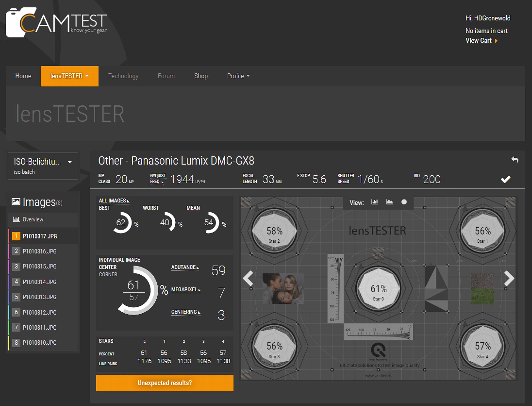Image resolution: width=532 pixels, height=406 pixels.
Task: Click the BEST 62% gauge
Action: tap(122, 222)
